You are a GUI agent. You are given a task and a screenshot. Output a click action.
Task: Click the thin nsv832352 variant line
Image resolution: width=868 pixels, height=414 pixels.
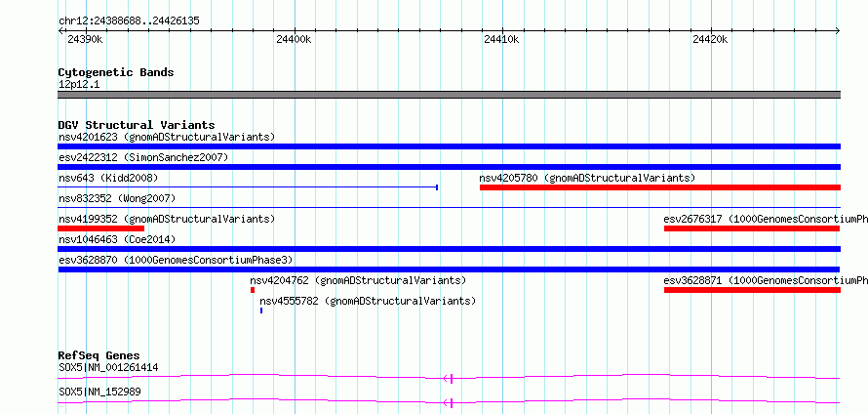[x=449, y=208]
